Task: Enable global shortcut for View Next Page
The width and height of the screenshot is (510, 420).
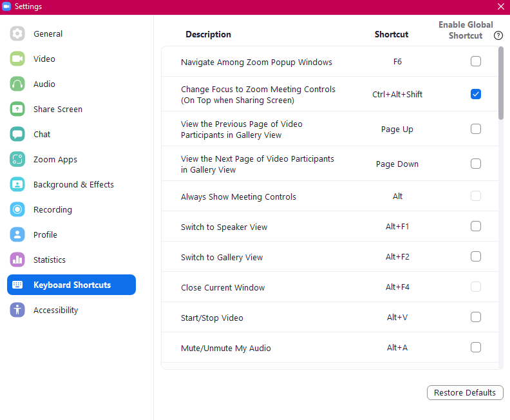Action: point(475,164)
